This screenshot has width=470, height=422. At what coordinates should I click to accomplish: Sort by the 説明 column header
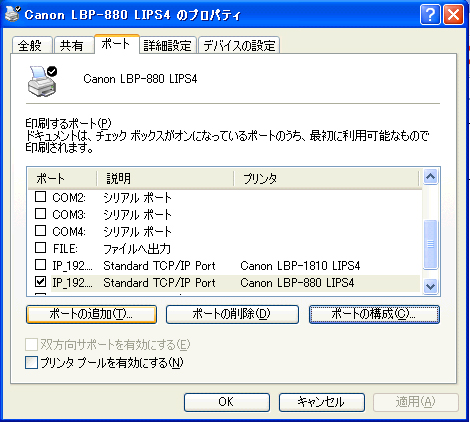click(x=165, y=179)
